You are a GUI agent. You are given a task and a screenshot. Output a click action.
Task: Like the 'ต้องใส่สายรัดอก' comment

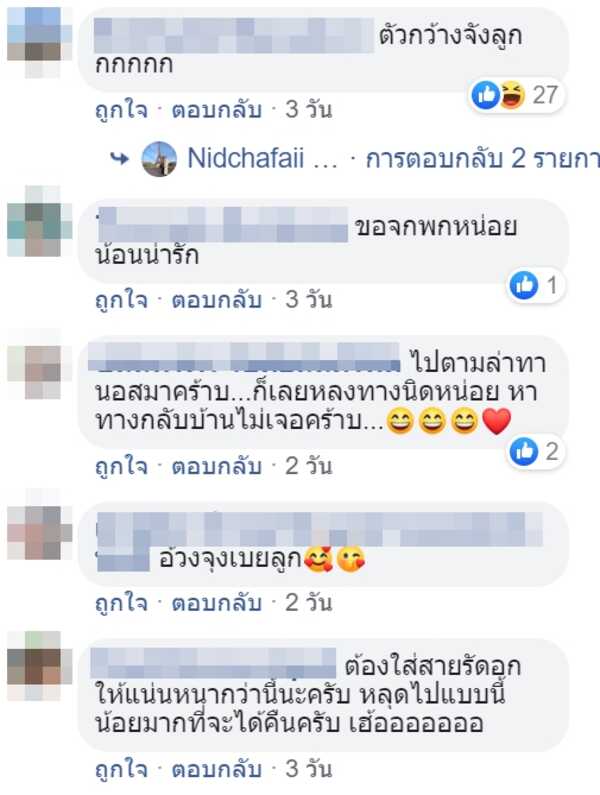coord(121,769)
